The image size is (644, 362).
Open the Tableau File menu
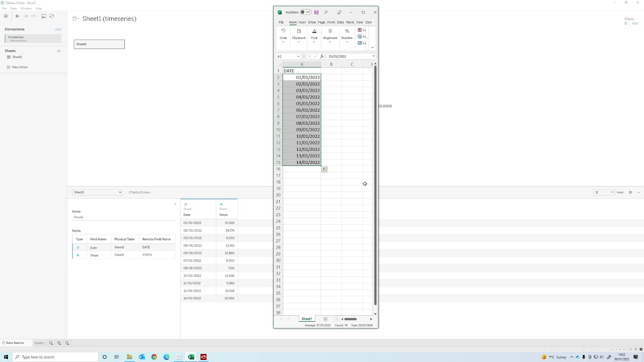(x=4, y=9)
